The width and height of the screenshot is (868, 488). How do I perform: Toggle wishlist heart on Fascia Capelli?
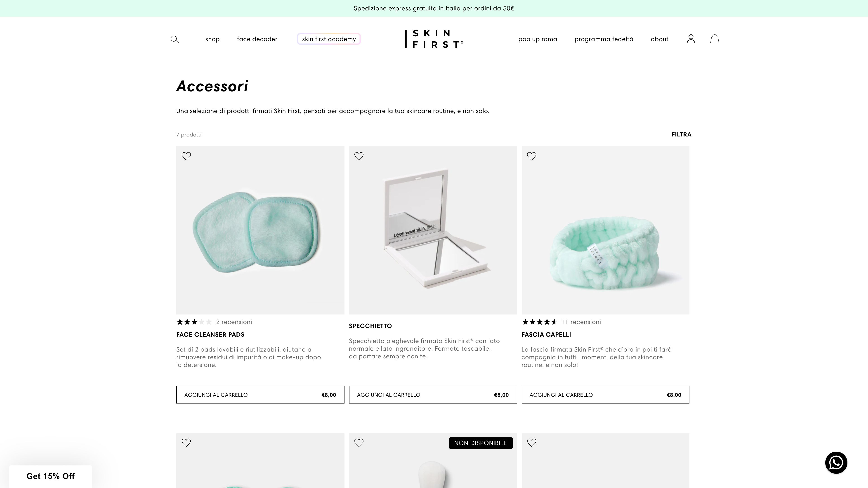(531, 156)
